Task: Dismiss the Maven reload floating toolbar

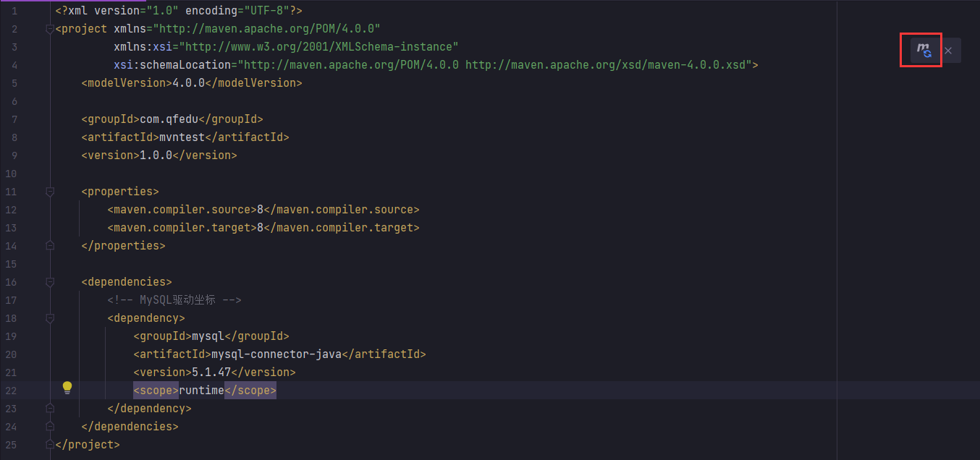Action: [x=948, y=51]
